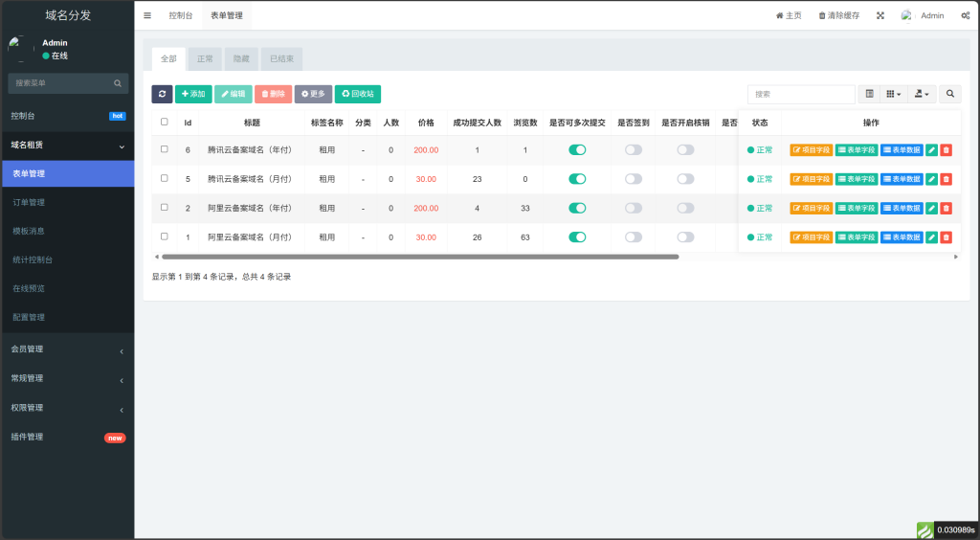Check the select-all checkbox in table header

(x=165, y=122)
